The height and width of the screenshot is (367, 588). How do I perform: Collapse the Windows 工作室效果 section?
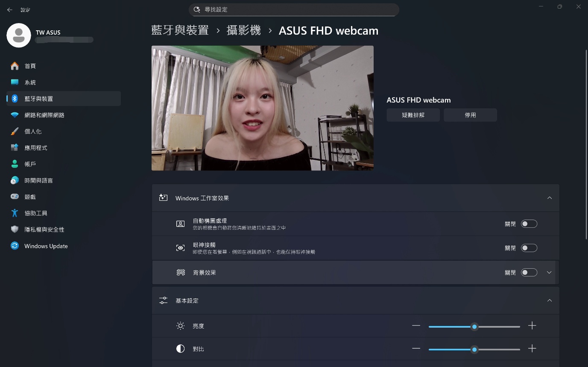(x=549, y=197)
